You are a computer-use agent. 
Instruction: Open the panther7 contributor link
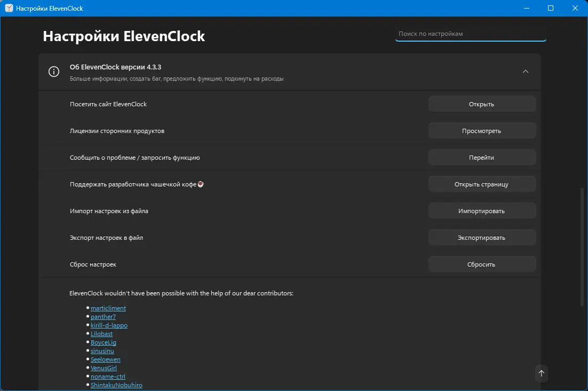coord(103,317)
